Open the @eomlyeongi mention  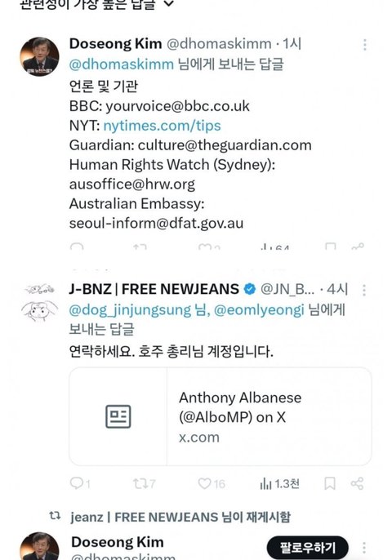click(x=259, y=310)
